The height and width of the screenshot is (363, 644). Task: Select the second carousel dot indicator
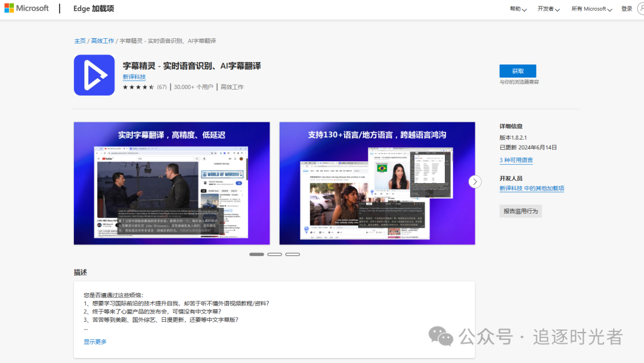[274, 254]
